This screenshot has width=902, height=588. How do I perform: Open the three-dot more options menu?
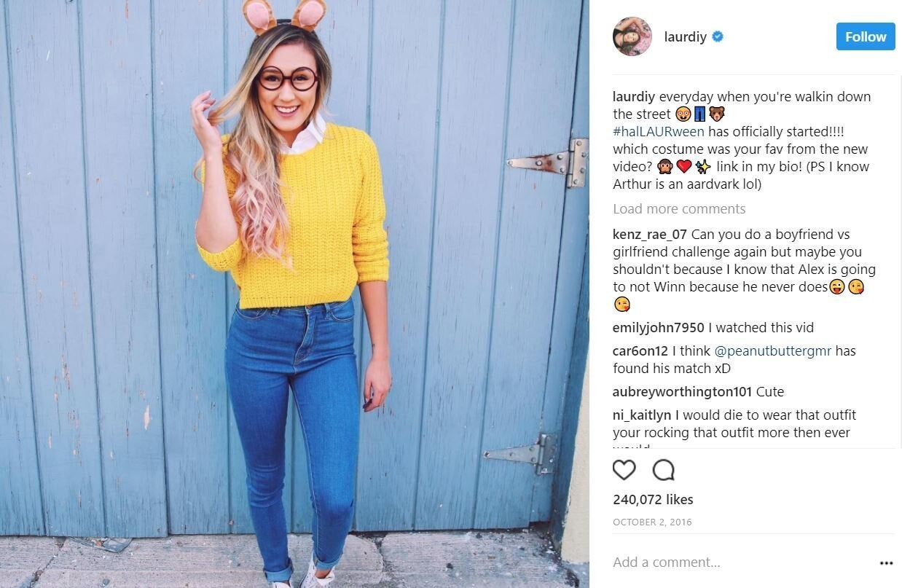point(886,563)
